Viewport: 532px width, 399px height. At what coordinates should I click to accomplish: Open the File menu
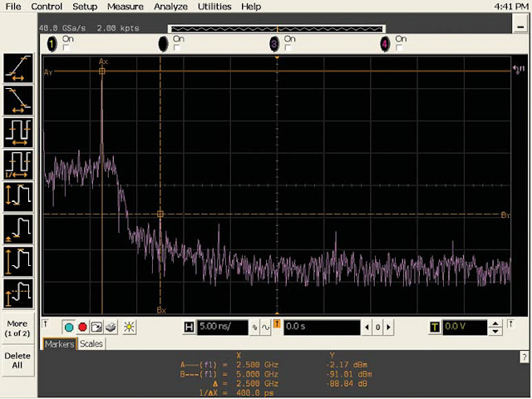click(13, 7)
